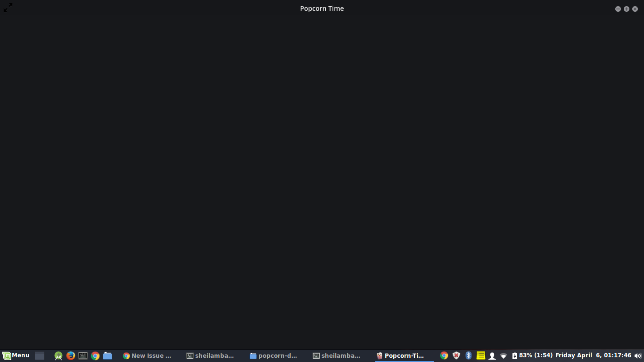Open the network Wi-Fi applet
The image size is (644, 362).
click(504, 355)
